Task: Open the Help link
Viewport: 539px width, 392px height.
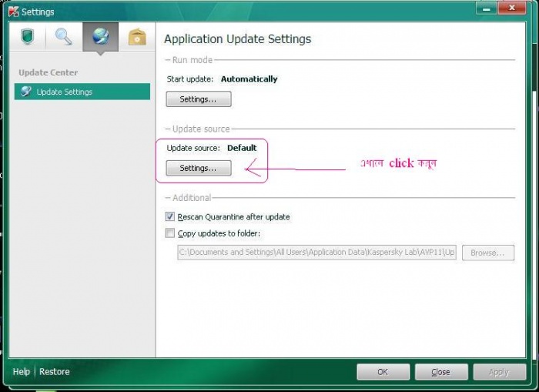Action: pos(22,372)
